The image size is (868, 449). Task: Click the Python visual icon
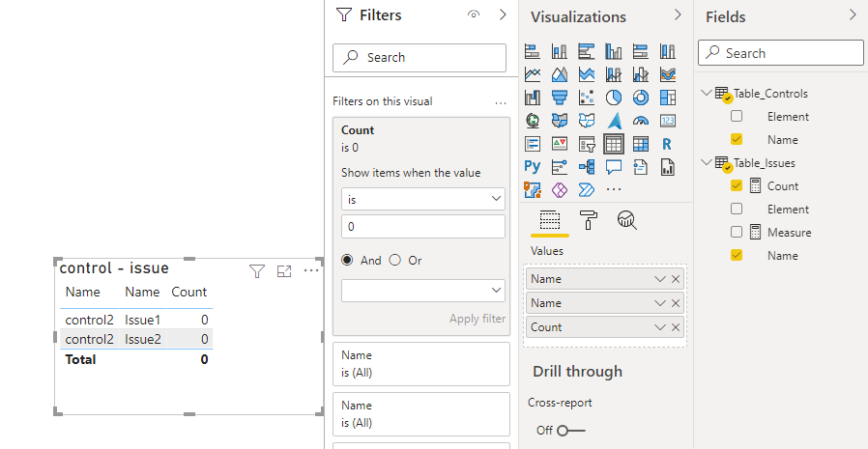532,166
